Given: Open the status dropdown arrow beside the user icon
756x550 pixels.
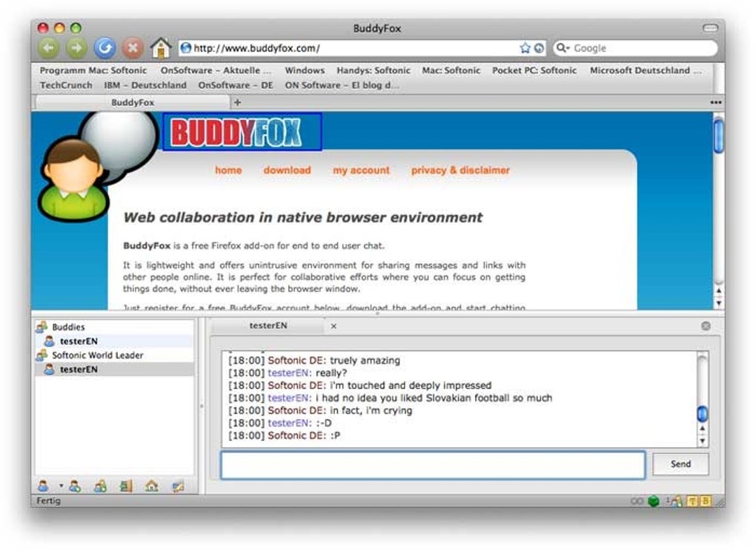Looking at the screenshot, I should tap(62, 486).
